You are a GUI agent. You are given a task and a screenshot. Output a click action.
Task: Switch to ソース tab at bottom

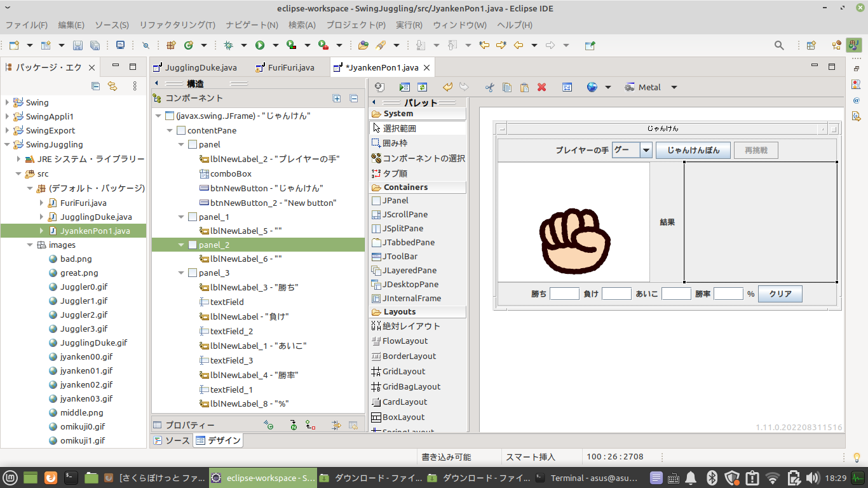(x=172, y=440)
